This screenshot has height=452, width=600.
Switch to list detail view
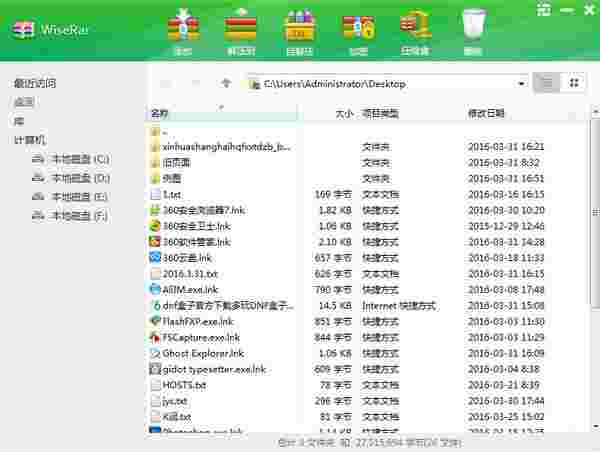[546, 83]
